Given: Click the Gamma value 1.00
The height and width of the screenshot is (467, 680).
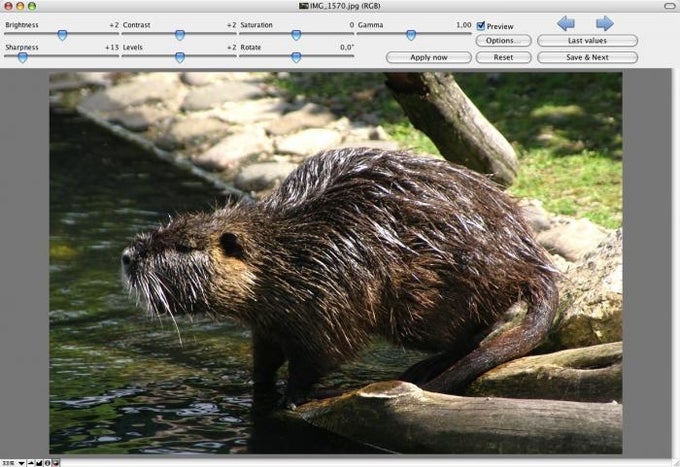Looking at the screenshot, I should point(464,25).
